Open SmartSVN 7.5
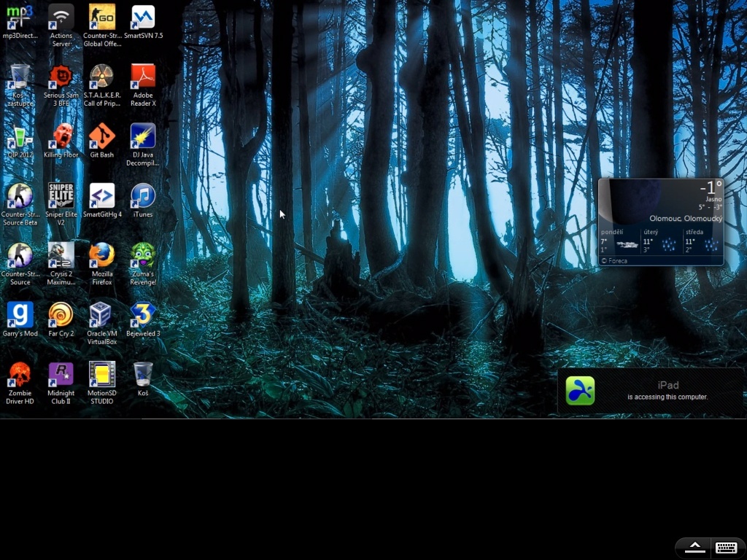 (x=142, y=16)
